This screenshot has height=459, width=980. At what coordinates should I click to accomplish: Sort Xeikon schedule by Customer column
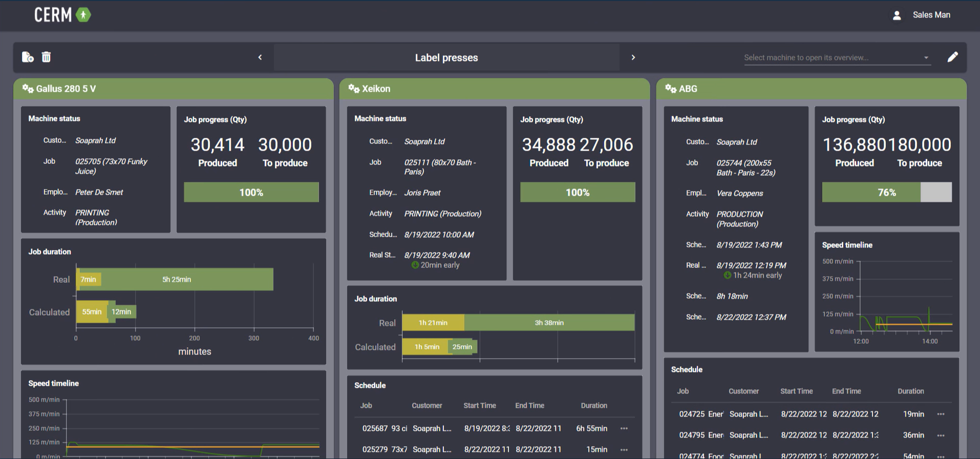(427, 405)
